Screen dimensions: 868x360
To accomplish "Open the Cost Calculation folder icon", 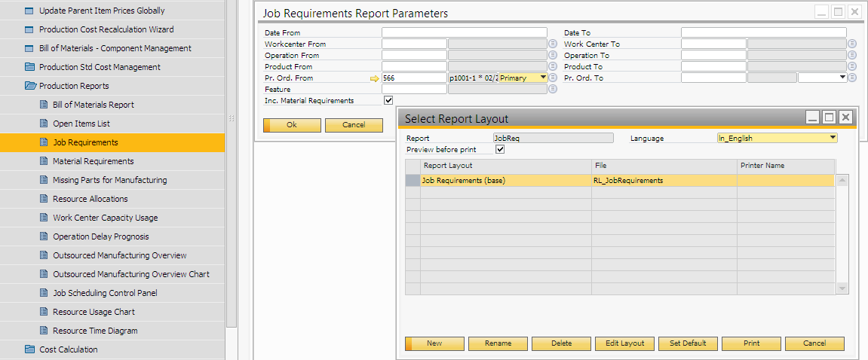I will [30, 349].
